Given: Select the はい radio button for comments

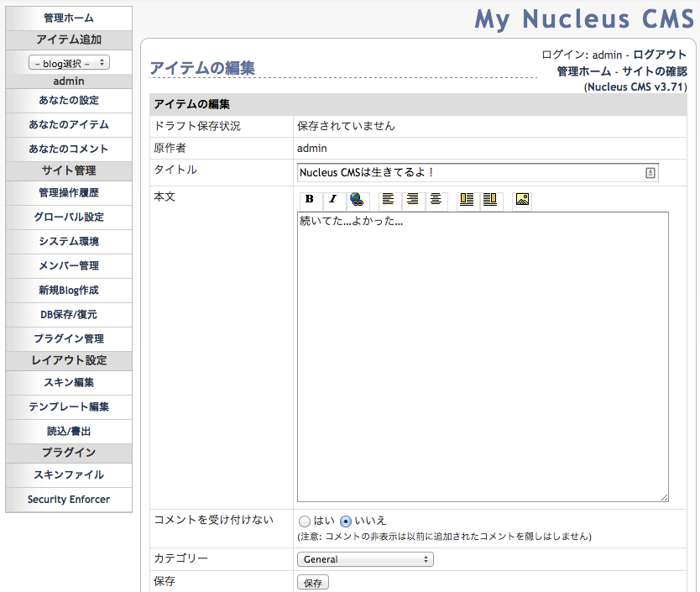Looking at the screenshot, I should coord(305,521).
